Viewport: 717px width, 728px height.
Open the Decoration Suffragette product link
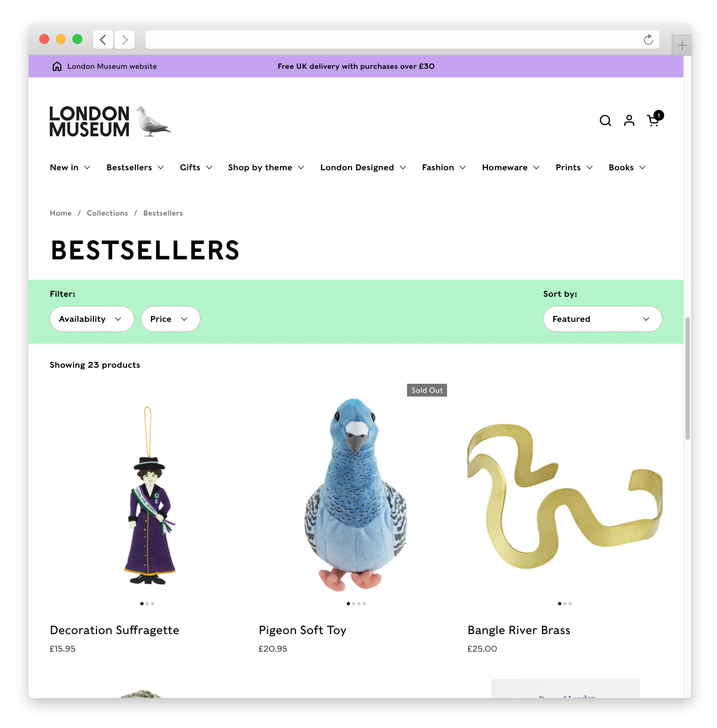115,630
